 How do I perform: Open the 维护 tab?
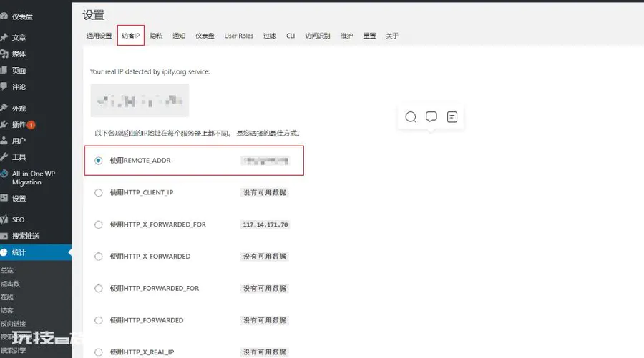click(x=346, y=36)
